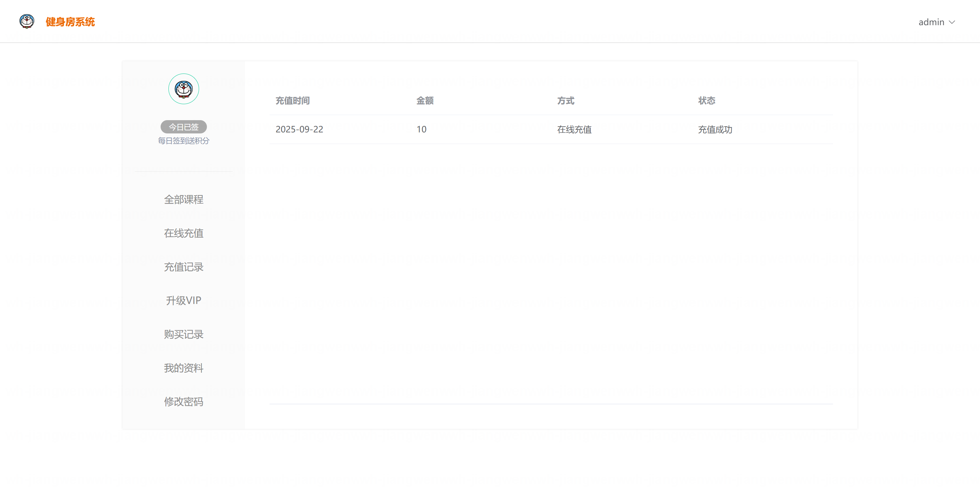
Task: Click the Doraemon logo in header
Action: click(27, 21)
